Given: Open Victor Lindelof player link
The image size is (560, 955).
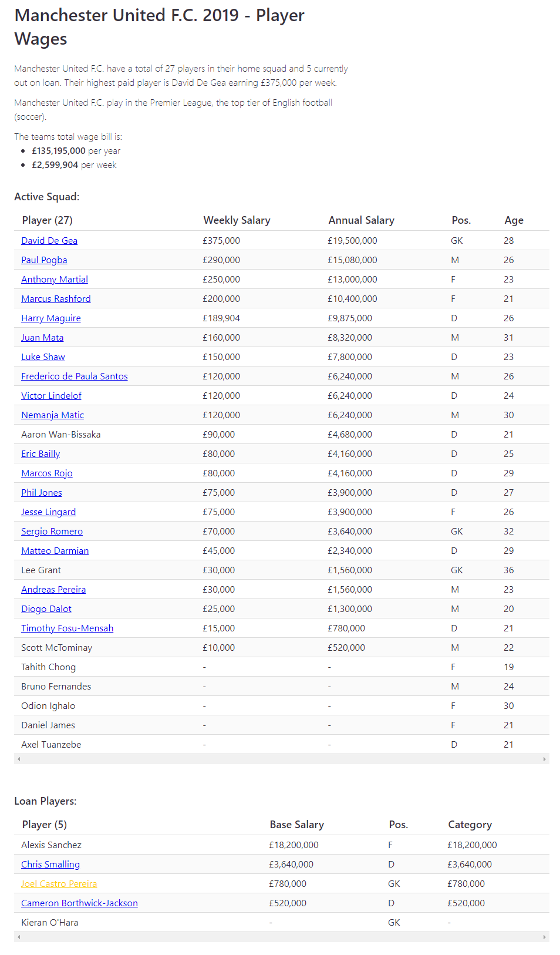Looking at the screenshot, I should 51,395.
